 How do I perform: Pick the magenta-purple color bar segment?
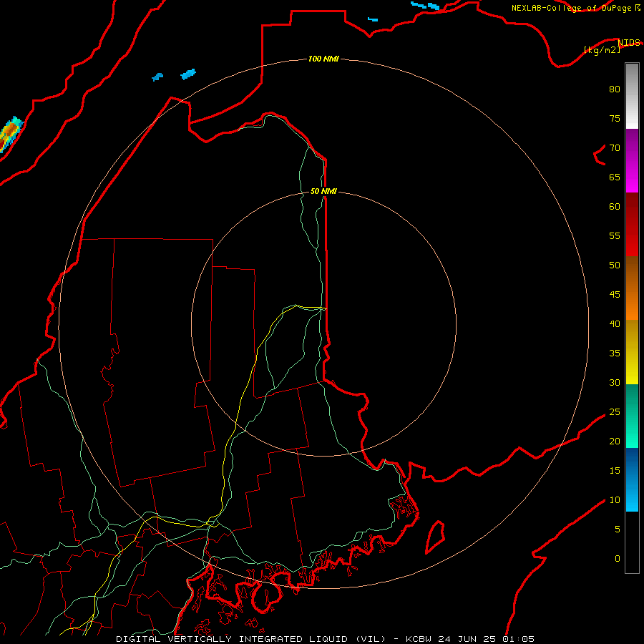pyautogui.click(x=632, y=160)
